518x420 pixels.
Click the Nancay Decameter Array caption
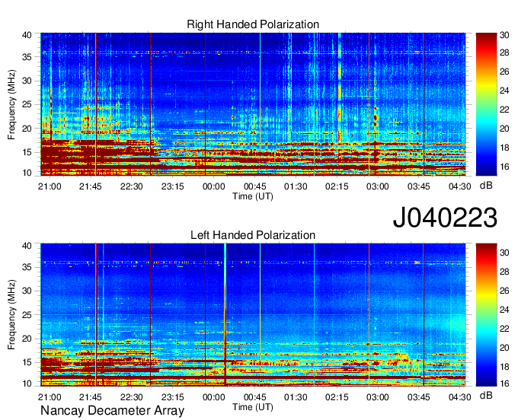(x=112, y=411)
